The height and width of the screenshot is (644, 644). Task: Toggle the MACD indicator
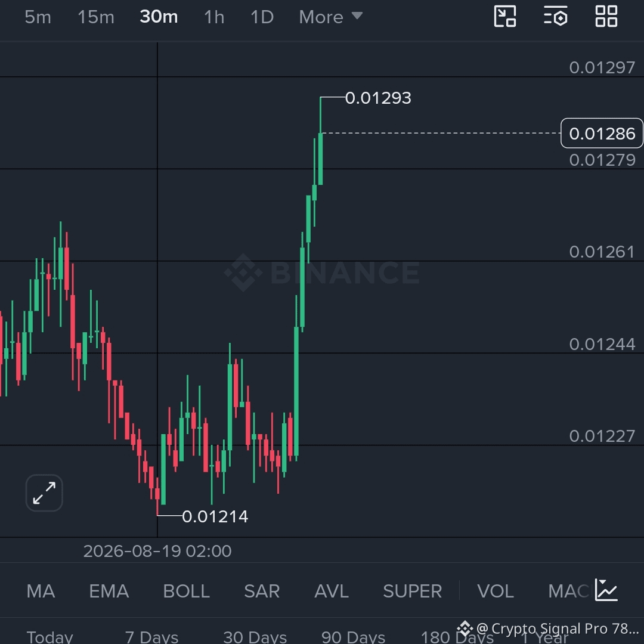(x=569, y=592)
